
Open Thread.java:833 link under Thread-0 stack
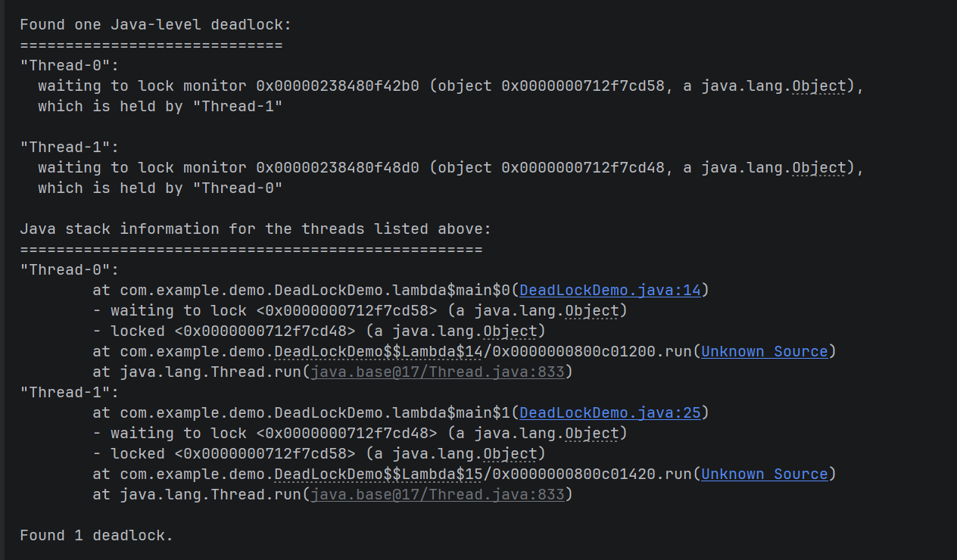(438, 372)
